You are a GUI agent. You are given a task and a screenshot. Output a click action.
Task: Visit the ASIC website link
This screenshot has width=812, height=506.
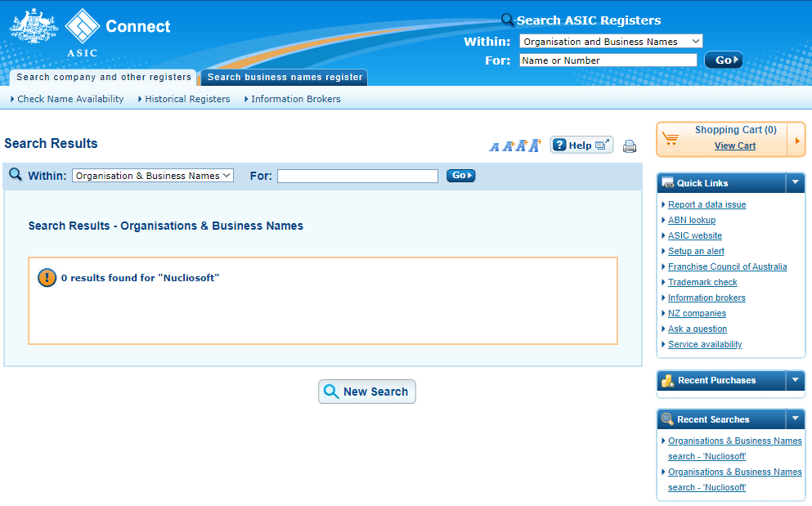pos(695,235)
